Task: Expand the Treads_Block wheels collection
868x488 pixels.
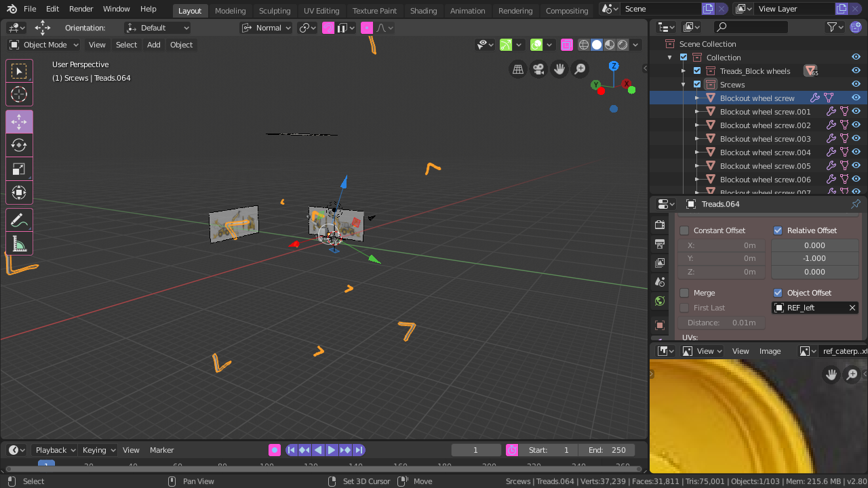Action: point(684,71)
